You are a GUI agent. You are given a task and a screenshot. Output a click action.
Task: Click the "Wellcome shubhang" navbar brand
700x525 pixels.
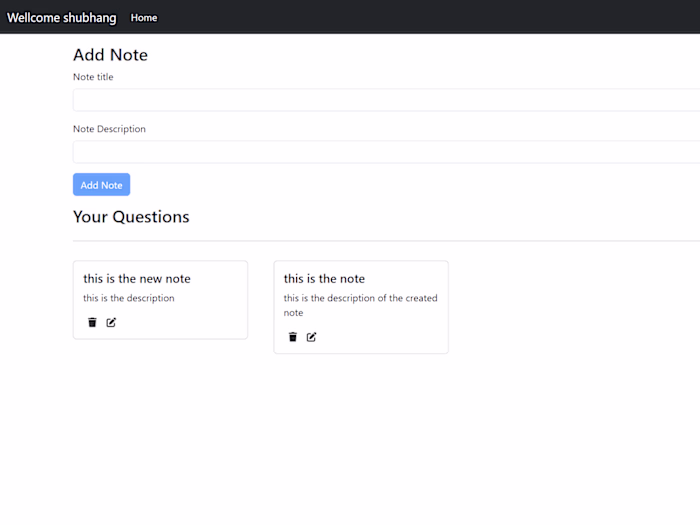coord(62,18)
